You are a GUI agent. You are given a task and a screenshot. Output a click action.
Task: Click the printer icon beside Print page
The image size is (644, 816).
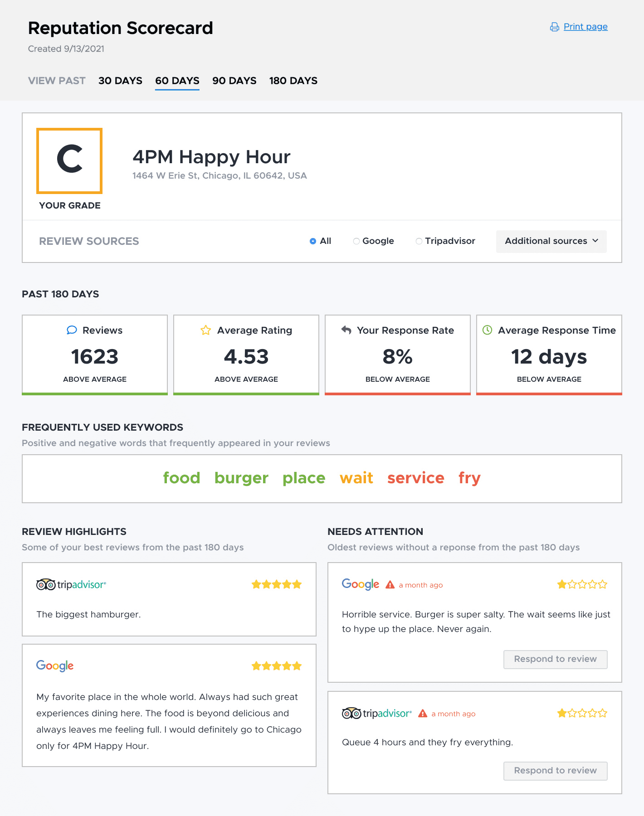pyautogui.click(x=554, y=27)
